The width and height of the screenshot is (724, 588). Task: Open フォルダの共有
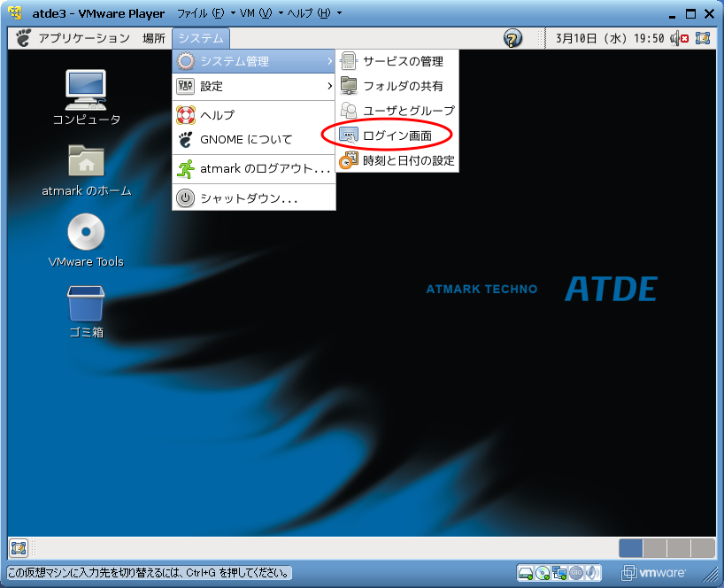click(397, 86)
